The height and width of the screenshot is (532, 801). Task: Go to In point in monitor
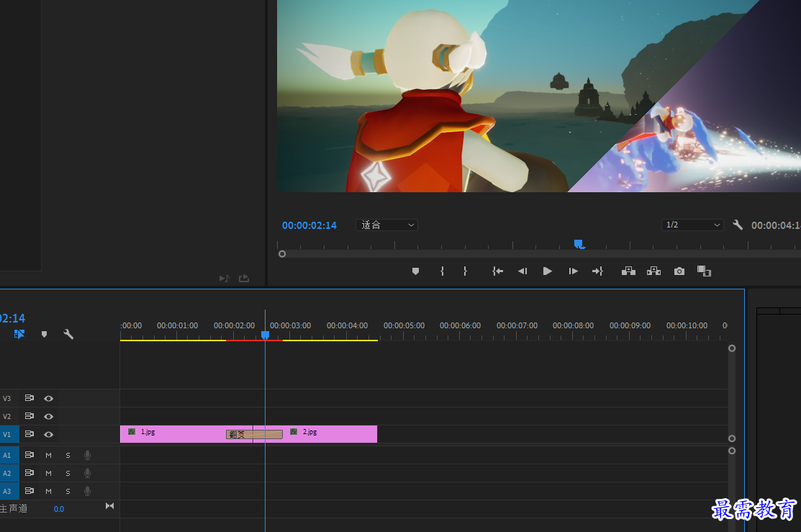click(497, 271)
